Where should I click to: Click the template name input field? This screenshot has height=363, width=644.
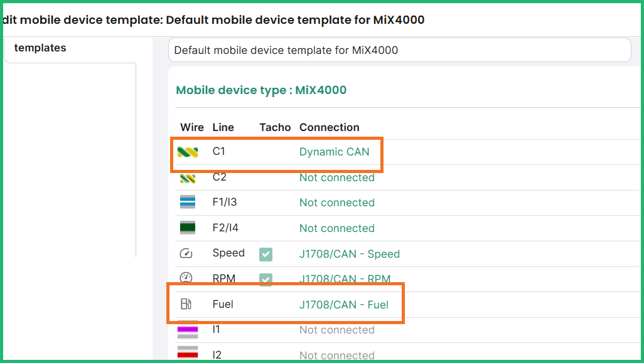399,50
